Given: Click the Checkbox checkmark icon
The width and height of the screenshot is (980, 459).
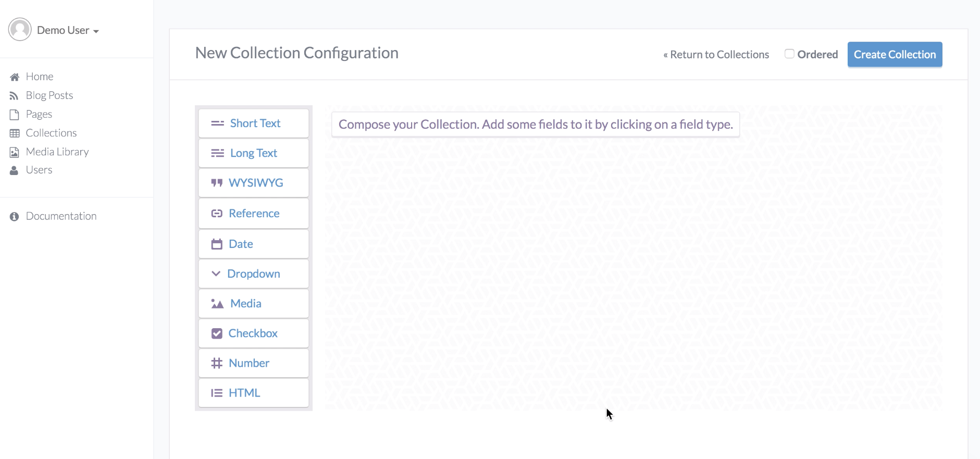Looking at the screenshot, I should point(217,333).
